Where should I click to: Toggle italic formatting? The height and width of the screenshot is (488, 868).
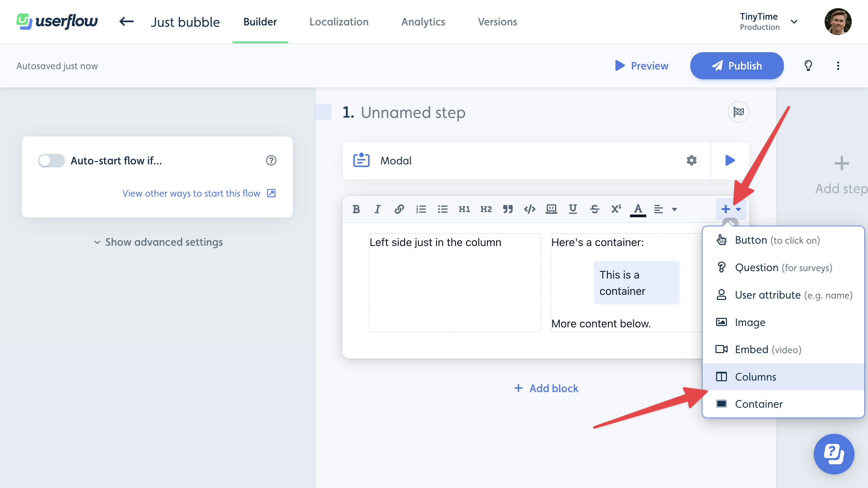(x=377, y=209)
